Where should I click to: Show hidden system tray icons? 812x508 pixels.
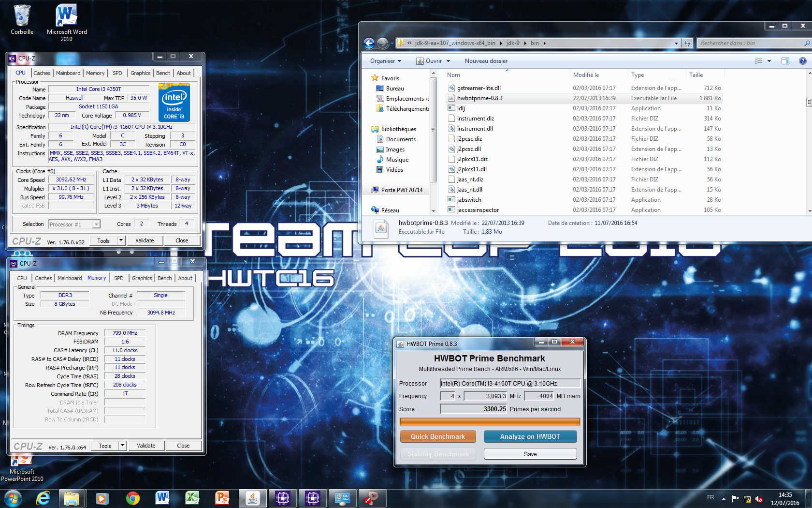[724, 498]
